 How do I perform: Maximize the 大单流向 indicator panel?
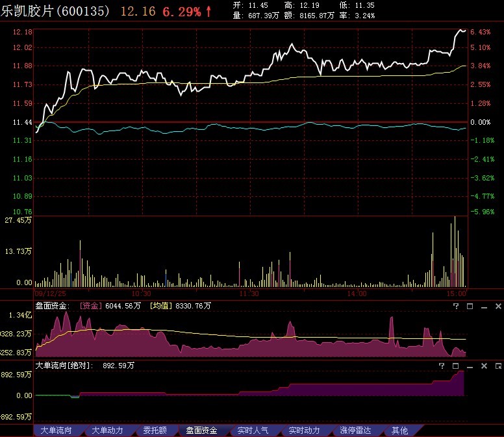[456, 366]
